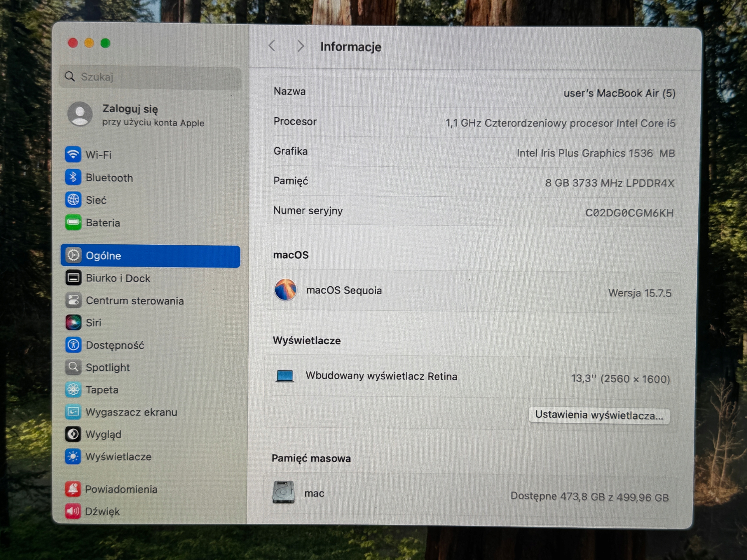Minimize the window with yellow button
The height and width of the screenshot is (560, 747).
89,43
